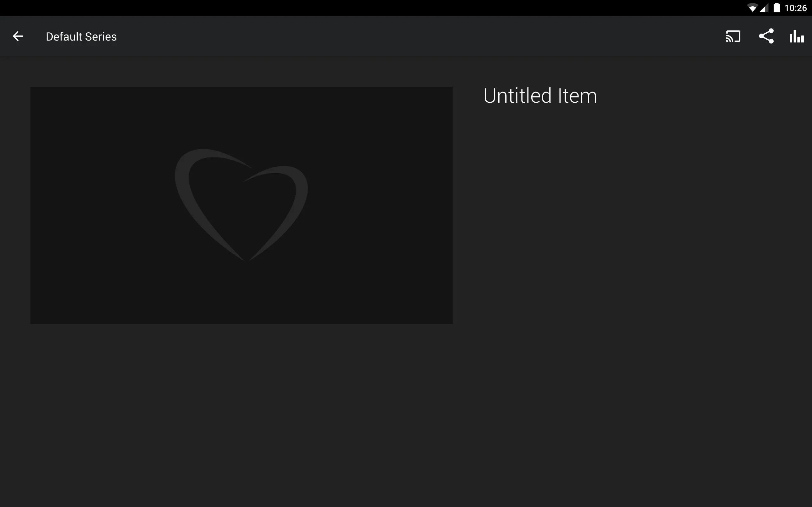Click the battery indicator icon
The image size is (812, 507).
coord(777,8)
